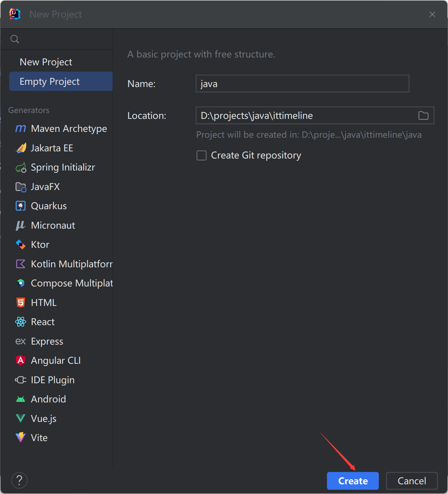Choose Maven Archetype generator

[69, 129]
